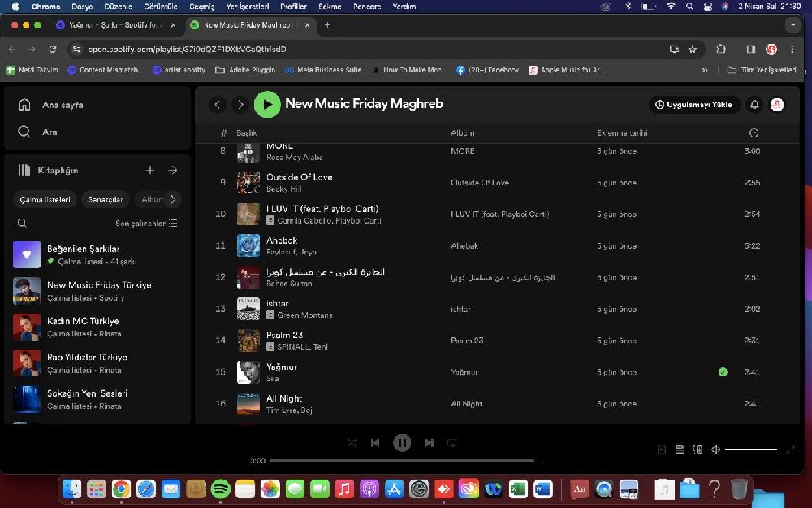Open the notifications bell icon
The image size is (812, 508).
coord(754,105)
